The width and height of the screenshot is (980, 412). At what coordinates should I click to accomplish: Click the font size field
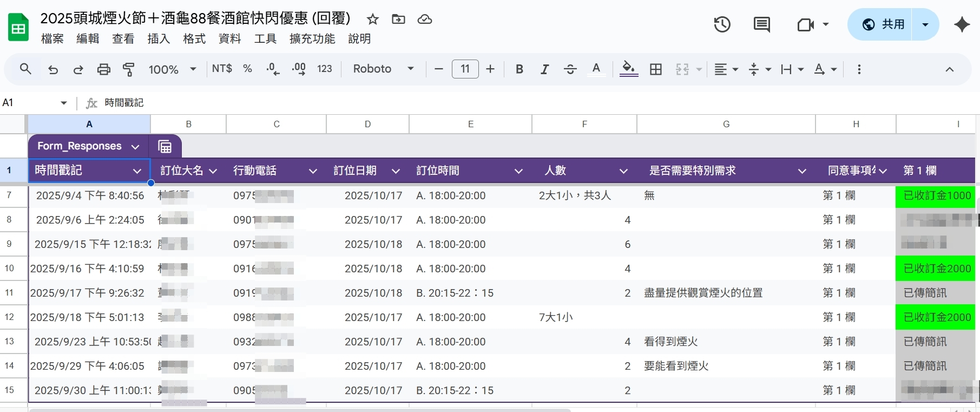pyautogui.click(x=465, y=69)
